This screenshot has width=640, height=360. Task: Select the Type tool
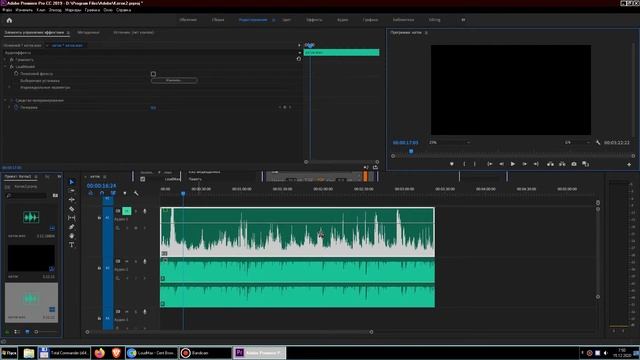pos(71,245)
